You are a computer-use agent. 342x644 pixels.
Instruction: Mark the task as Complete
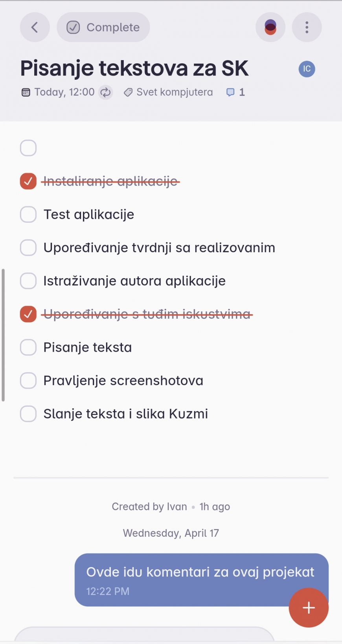click(103, 27)
